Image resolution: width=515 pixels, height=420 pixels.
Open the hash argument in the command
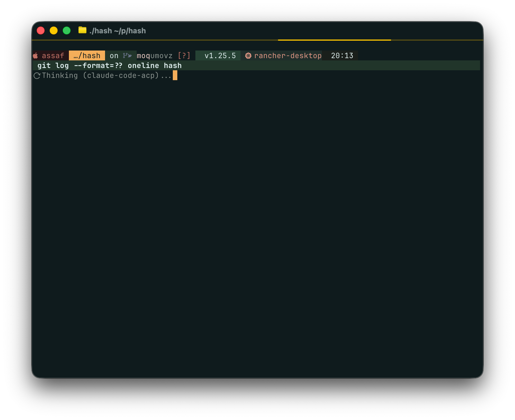coord(173,65)
